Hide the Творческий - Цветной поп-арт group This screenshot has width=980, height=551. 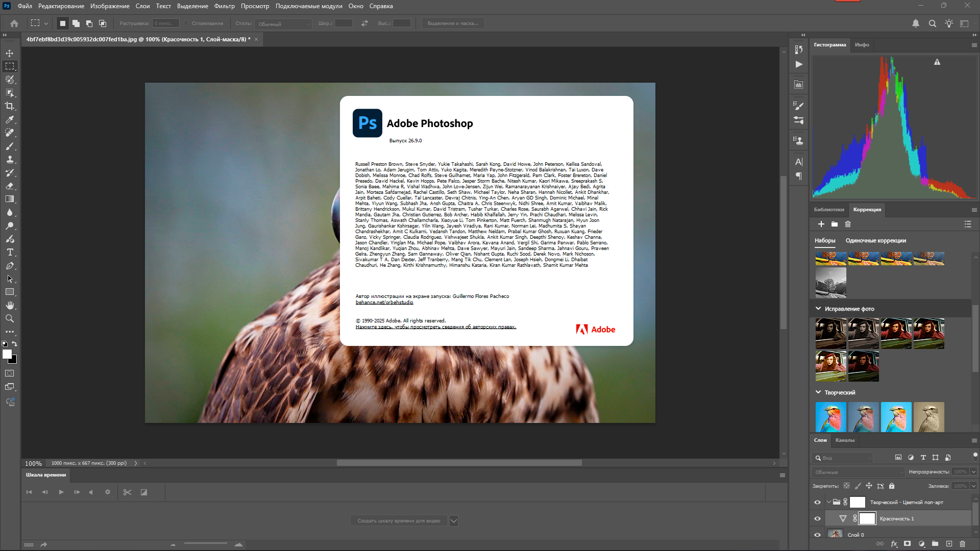pos(817,503)
